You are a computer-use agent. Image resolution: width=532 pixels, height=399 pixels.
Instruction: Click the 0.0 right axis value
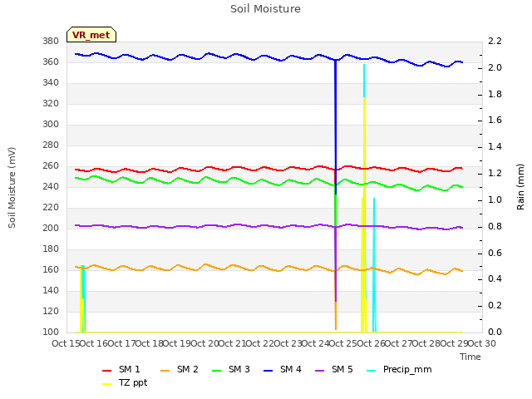(495, 332)
